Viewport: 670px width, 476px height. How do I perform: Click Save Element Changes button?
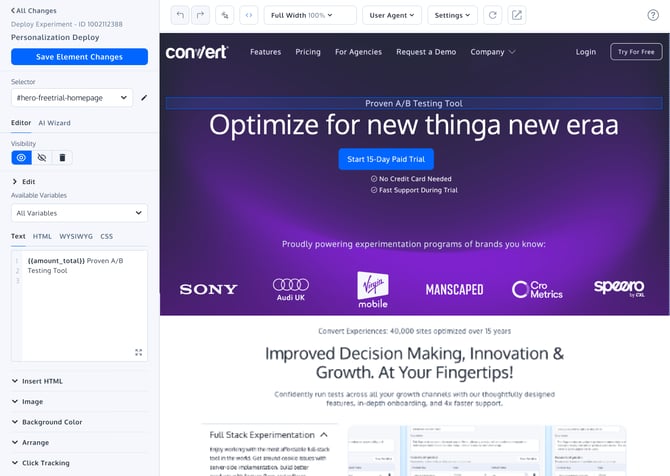pyautogui.click(x=79, y=57)
